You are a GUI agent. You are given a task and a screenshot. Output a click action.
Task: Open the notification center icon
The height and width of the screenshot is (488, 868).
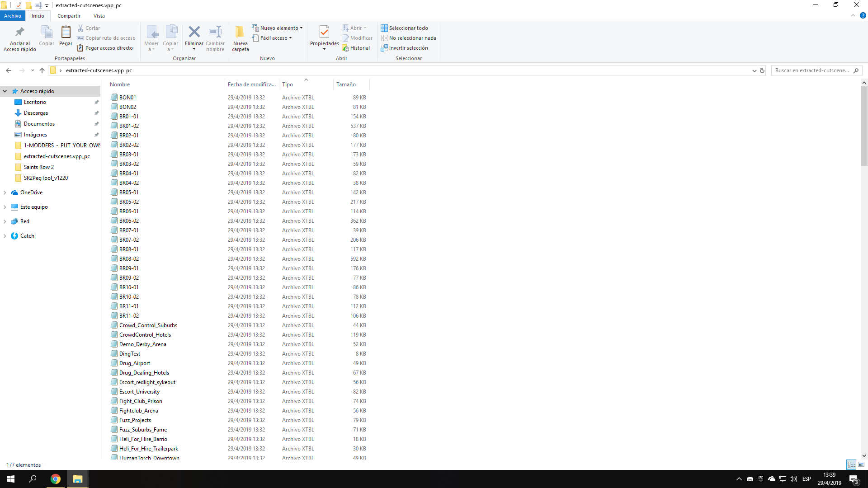point(854,479)
